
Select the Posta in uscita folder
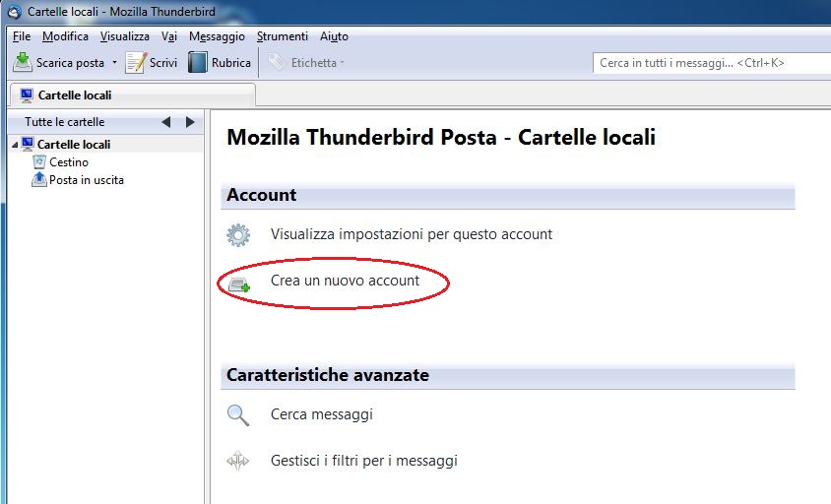pyautogui.click(x=87, y=180)
